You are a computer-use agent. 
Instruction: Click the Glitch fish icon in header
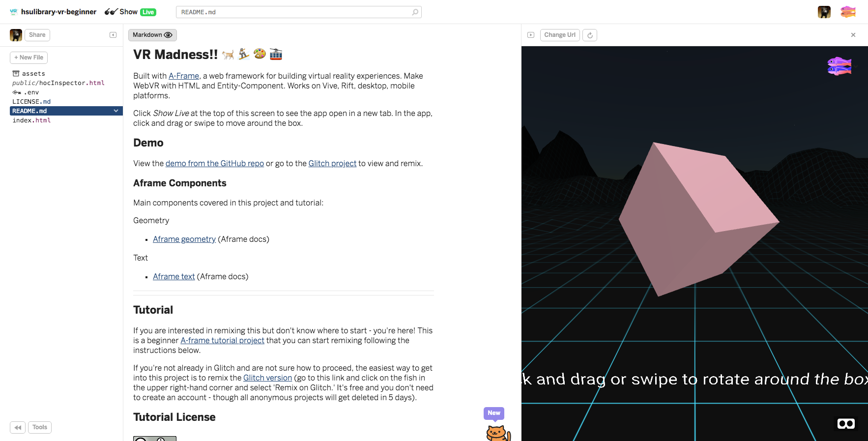point(848,12)
